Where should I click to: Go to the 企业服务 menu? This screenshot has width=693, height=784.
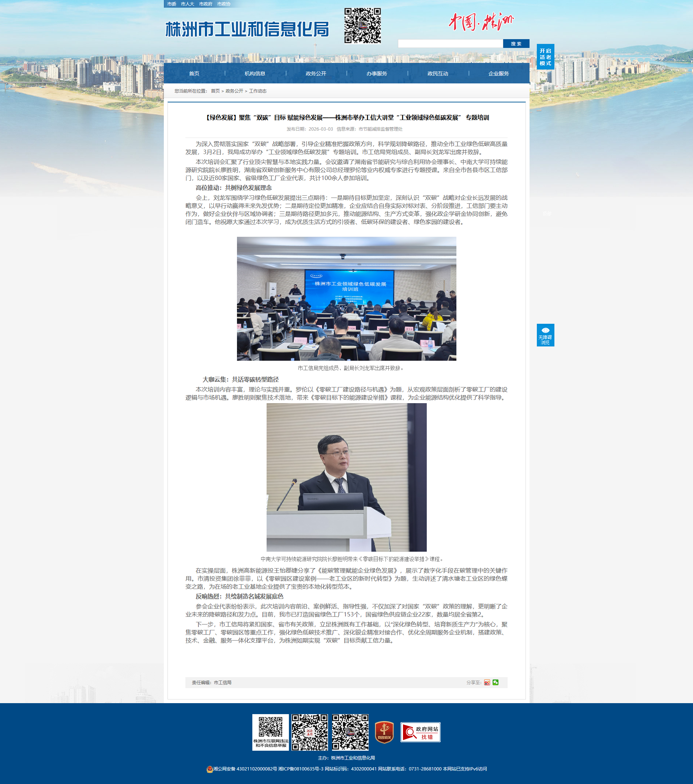pyautogui.click(x=498, y=74)
